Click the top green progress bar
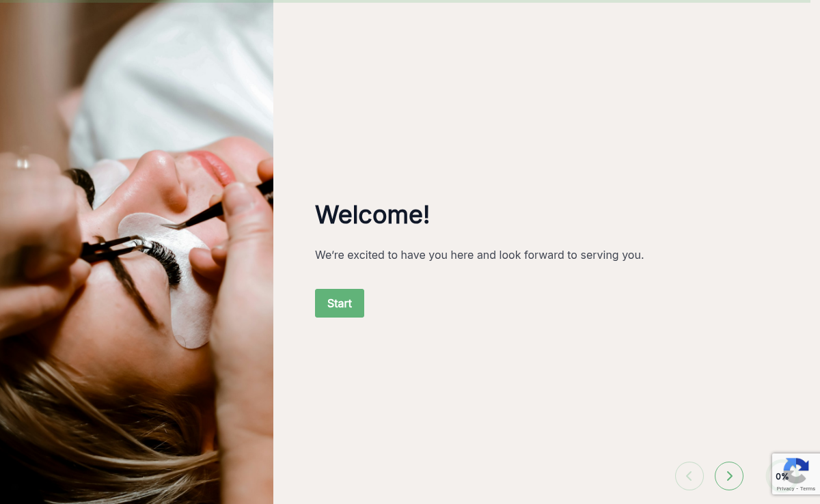Image resolution: width=820 pixels, height=504 pixels. point(405,1)
